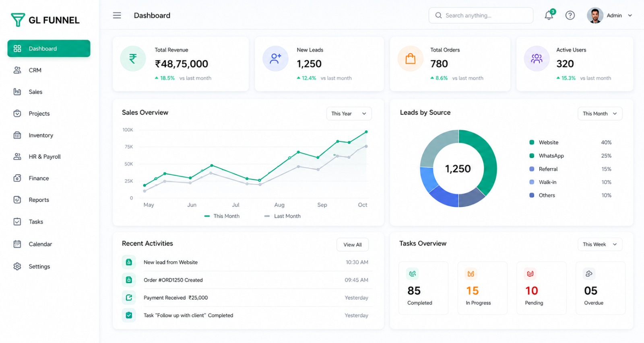Open the notifications bell icon
Image resolution: width=644 pixels, height=343 pixels.
pos(549,15)
